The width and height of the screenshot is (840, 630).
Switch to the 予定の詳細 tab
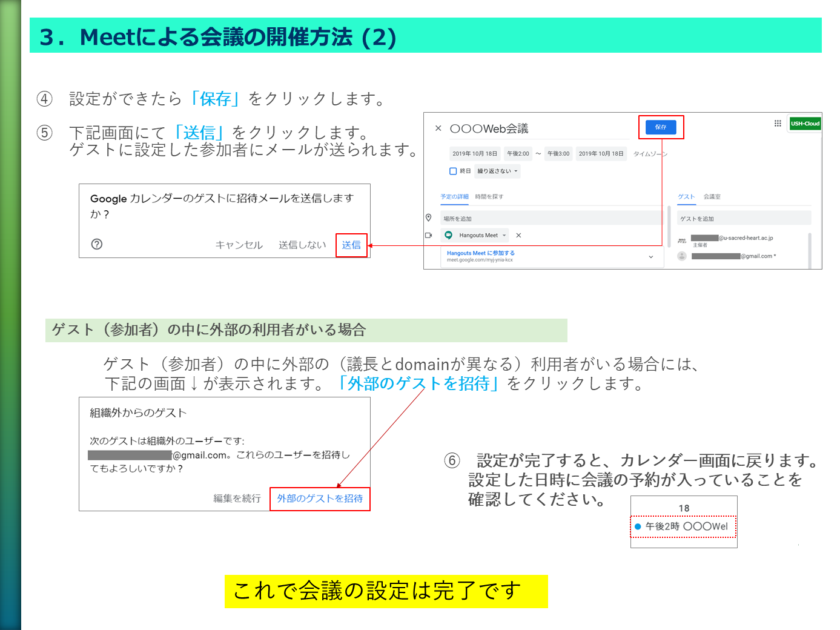coord(454,197)
